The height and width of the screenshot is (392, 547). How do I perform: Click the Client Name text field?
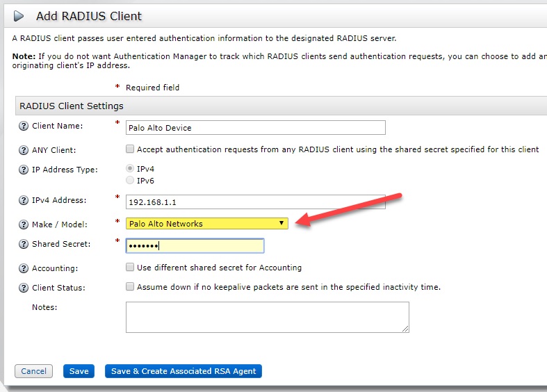tap(255, 128)
